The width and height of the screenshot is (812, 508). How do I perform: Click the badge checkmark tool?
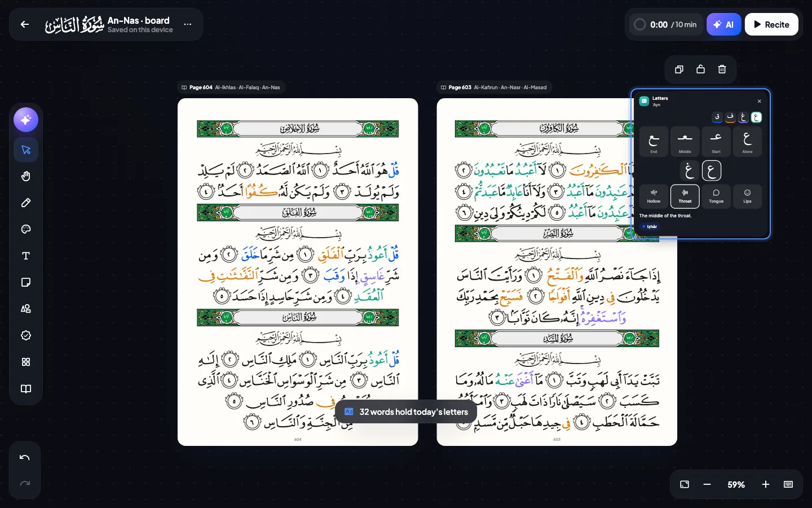26,335
